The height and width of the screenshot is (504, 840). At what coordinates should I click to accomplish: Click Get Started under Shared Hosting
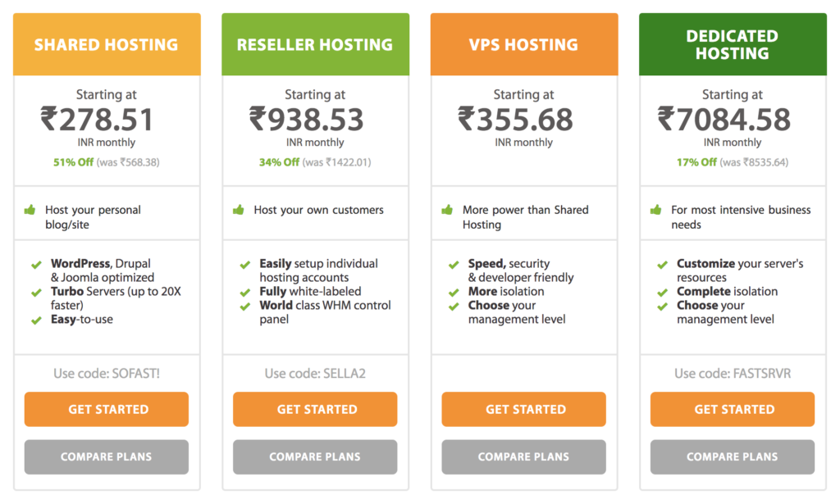[107, 409]
